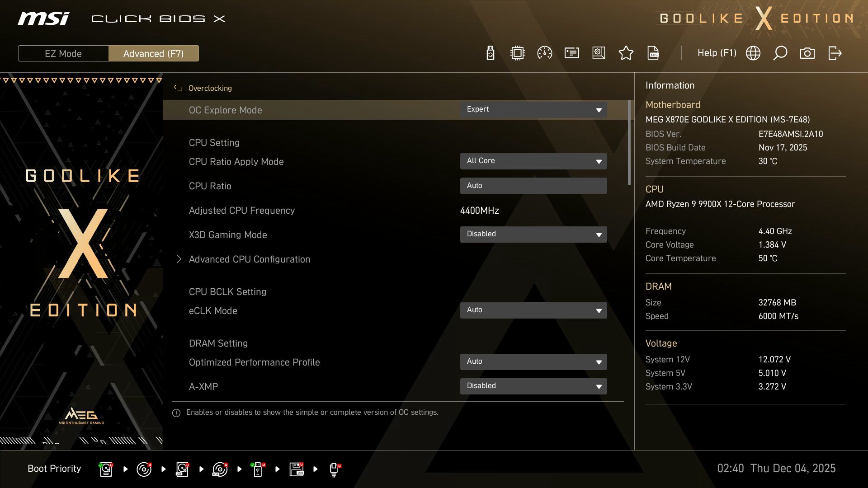868x488 pixels.
Task: Select the Advanced (F7) tab
Action: point(153,53)
